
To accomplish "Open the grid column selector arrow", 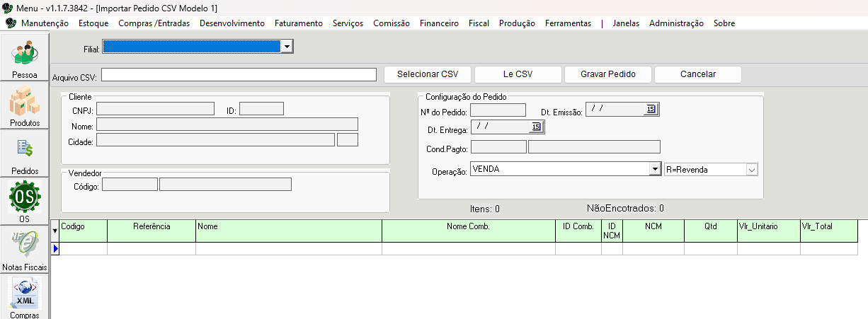I will [55, 231].
